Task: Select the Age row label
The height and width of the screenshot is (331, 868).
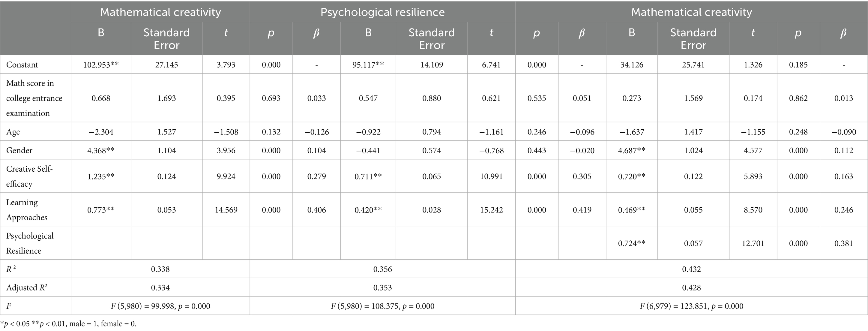Action: (x=13, y=132)
